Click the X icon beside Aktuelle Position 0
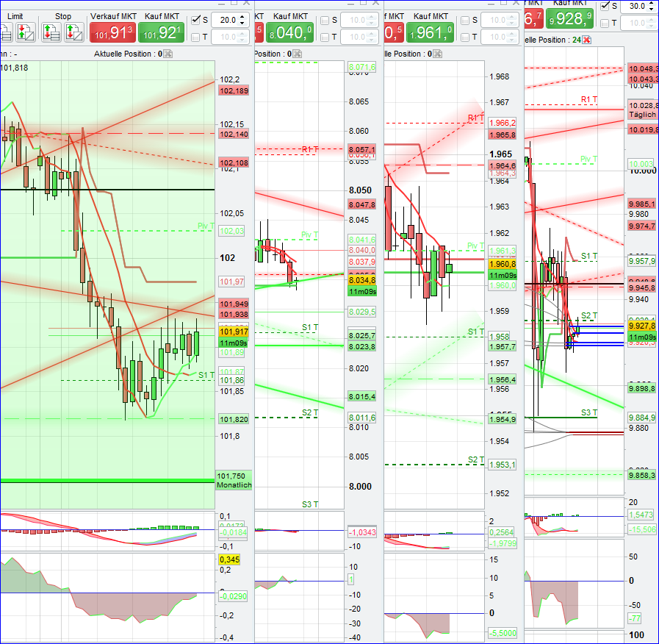659x644 pixels. pos(167,53)
